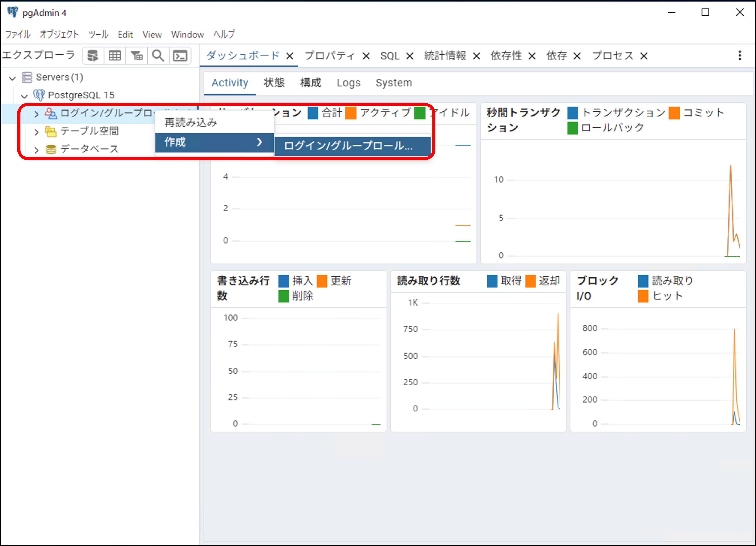Screen dimensions: 756x546
Task: Click the Filtered Rows icon in Explorer toolbar
Action: click(136, 56)
